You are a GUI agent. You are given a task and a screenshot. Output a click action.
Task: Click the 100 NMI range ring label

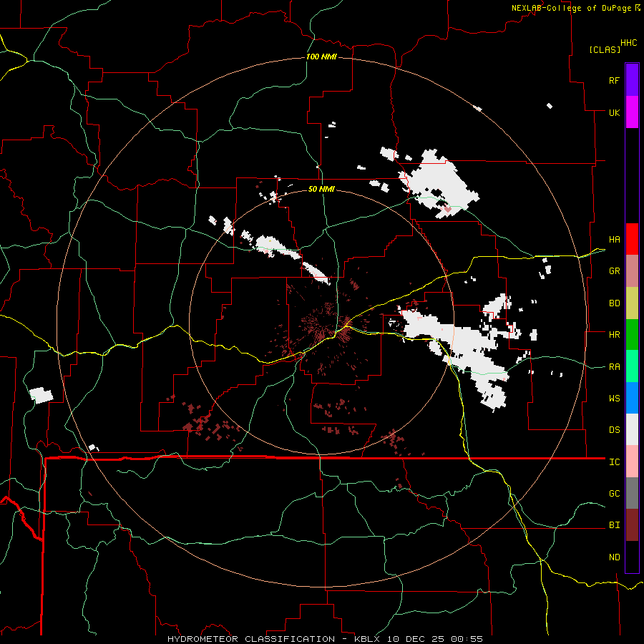coord(321,57)
